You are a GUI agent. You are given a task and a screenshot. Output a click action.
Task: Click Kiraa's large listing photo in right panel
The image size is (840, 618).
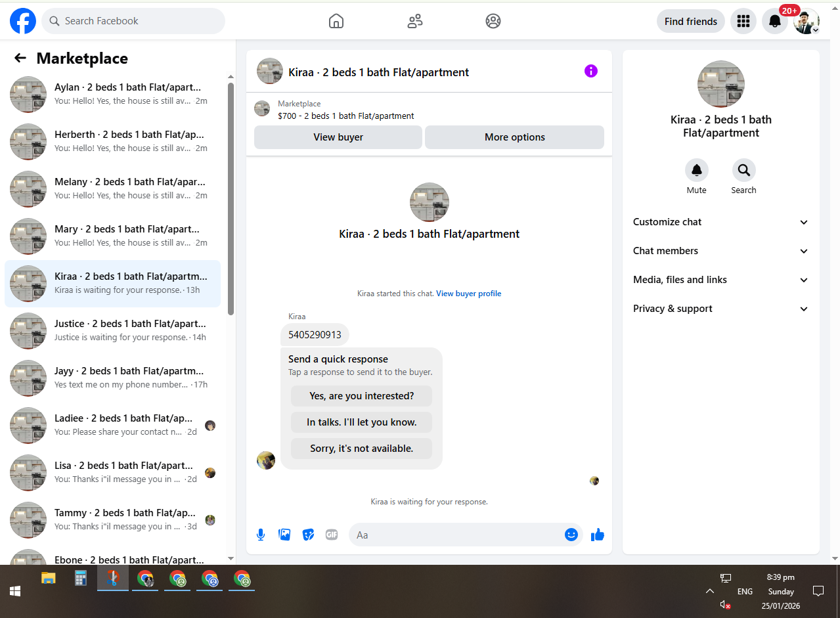[721, 84]
